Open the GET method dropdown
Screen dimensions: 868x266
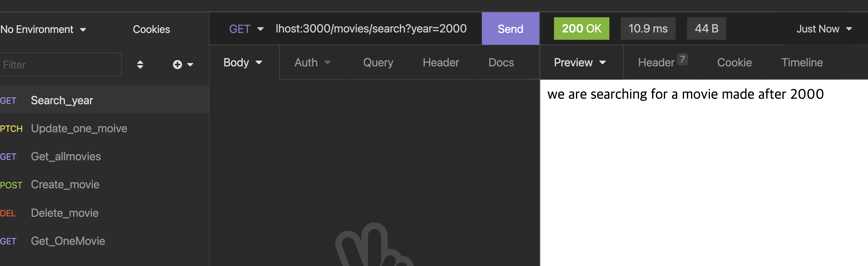point(246,29)
